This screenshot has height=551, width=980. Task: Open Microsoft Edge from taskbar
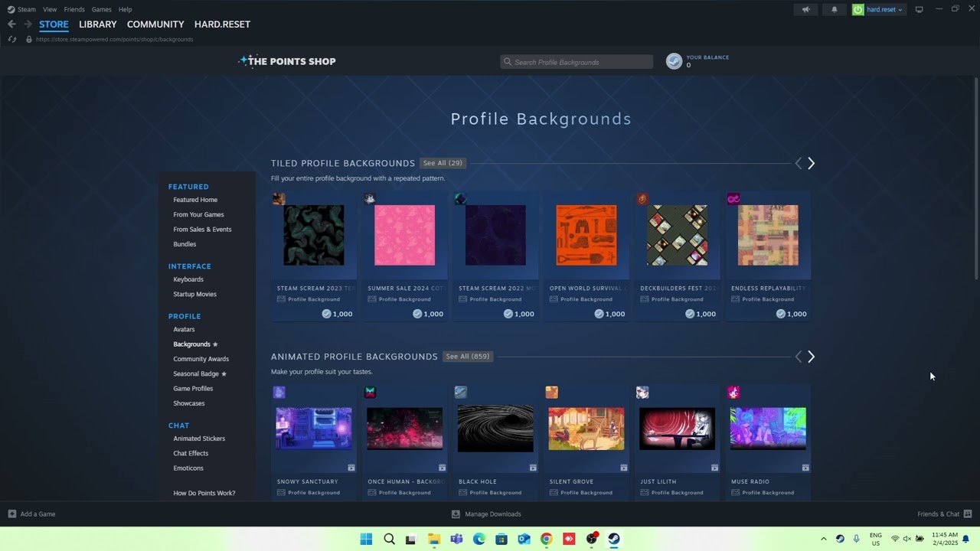[479, 539]
